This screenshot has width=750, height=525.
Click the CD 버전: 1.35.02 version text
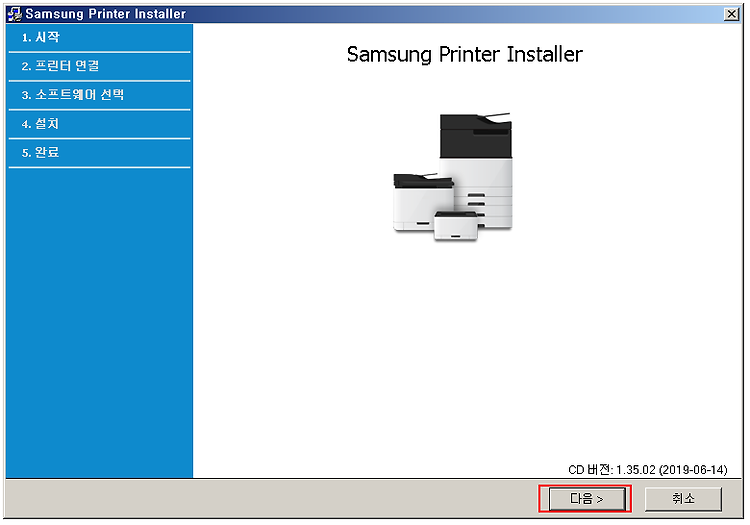648,470
